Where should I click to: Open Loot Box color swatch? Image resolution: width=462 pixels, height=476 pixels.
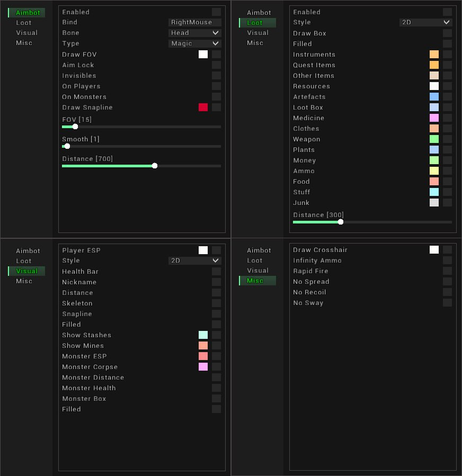click(434, 107)
